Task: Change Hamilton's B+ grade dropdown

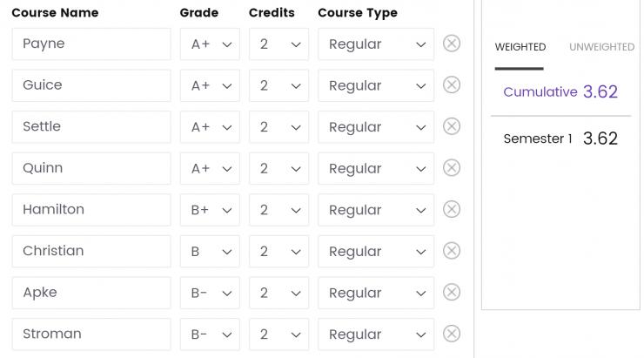Action: [x=210, y=210]
